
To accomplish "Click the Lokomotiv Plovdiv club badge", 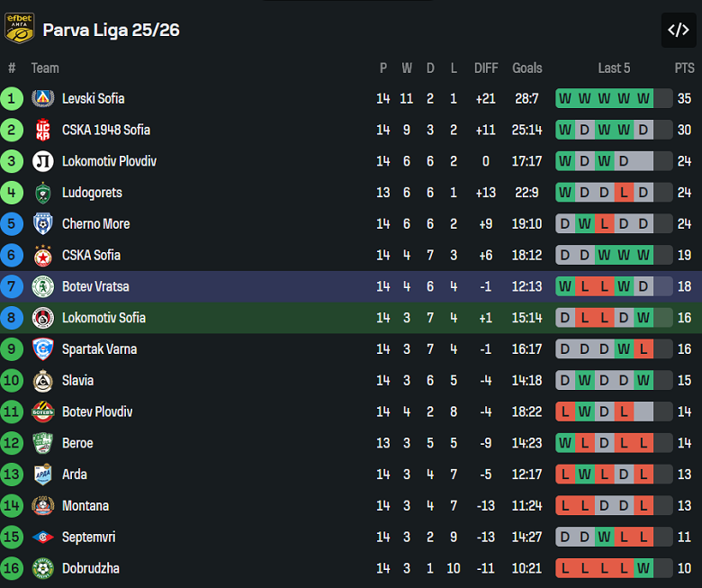I will [x=42, y=161].
